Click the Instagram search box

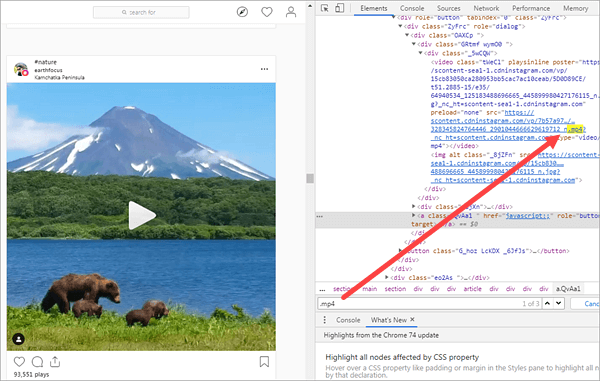coord(141,12)
